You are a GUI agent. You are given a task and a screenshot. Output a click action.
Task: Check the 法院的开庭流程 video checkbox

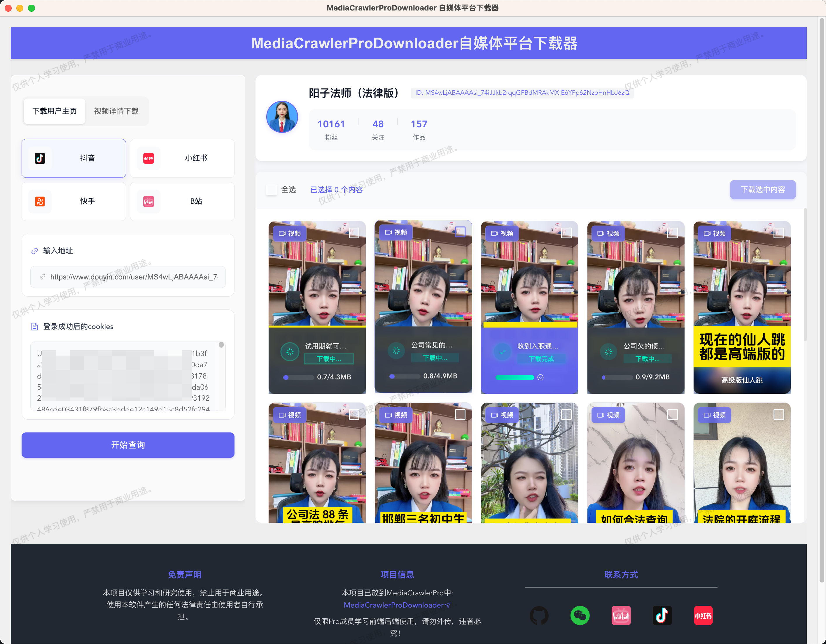[x=779, y=415]
